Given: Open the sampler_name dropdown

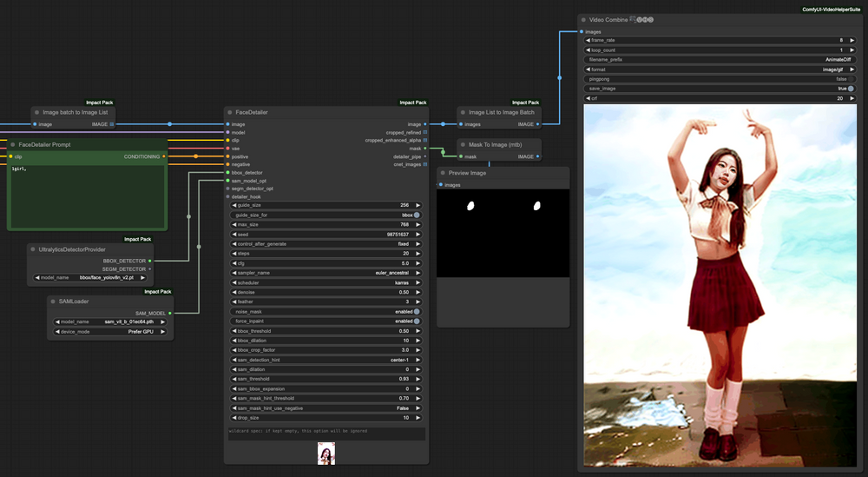Looking at the screenshot, I should [326, 272].
